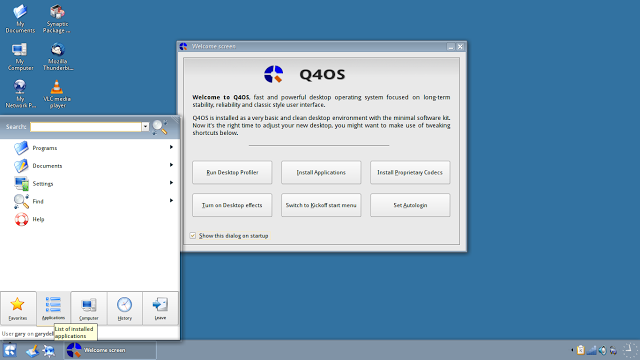
Task: Open the My Computer desktop icon
Action: (20, 56)
